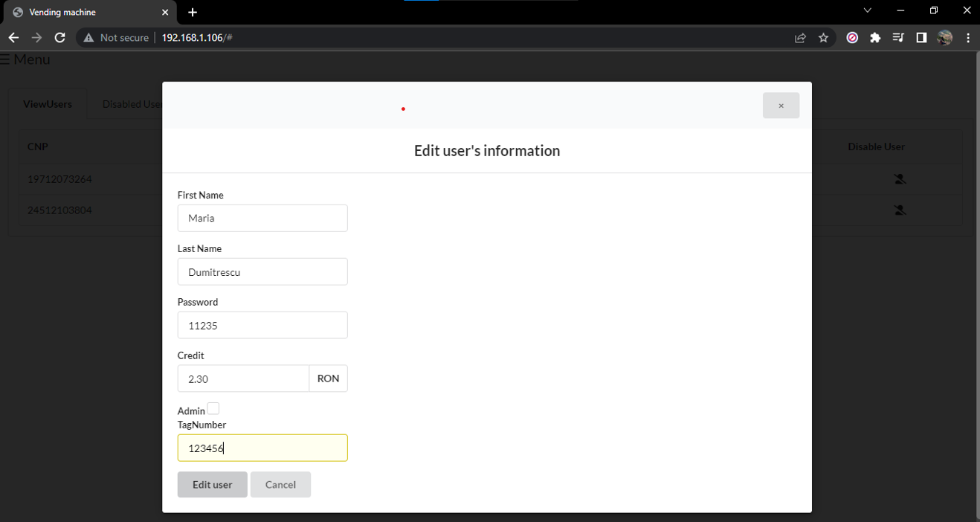Viewport: 980px width, 522px height.
Task: Click the Last Name field containing Dumitrescu
Action: pyautogui.click(x=262, y=272)
